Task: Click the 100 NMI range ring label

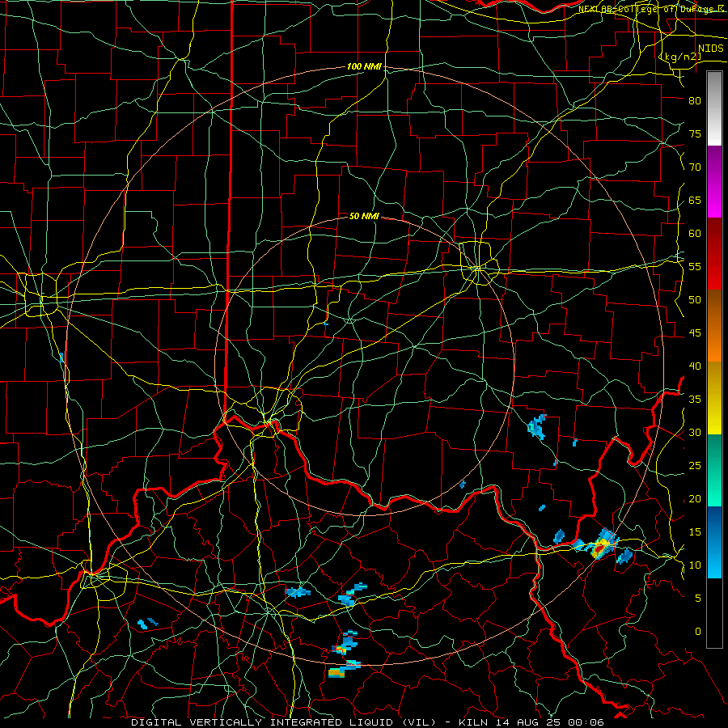Action: pos(364,67)
